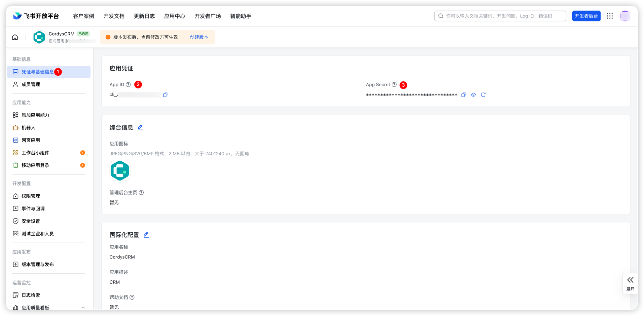Show help tooltip for App ID

tap(128, 85)
